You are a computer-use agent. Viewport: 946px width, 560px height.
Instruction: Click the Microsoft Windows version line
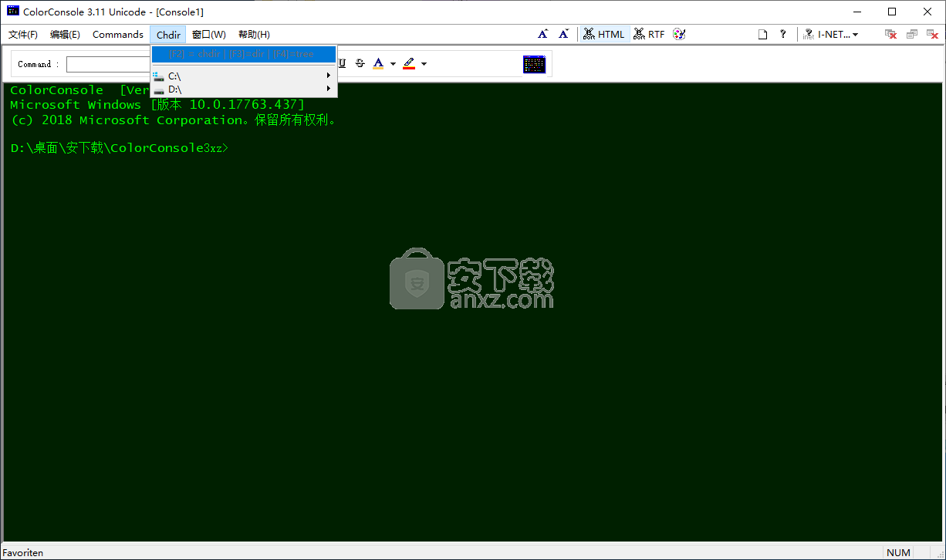(157, 105)
